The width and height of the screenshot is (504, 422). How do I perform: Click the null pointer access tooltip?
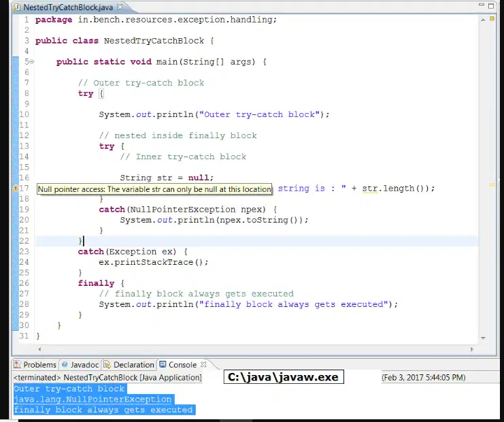154,189
